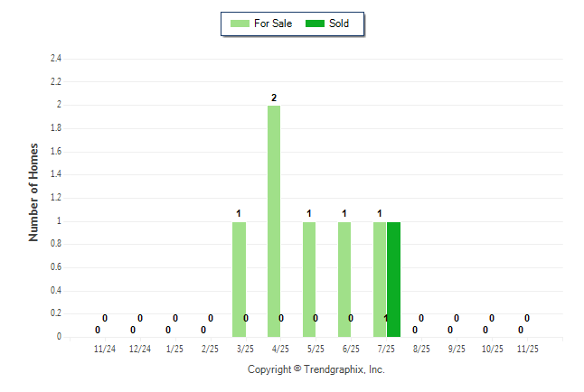Select the 9/25 x-axis label
Screen dimensions: 584x392
click(x=457, y=348)
